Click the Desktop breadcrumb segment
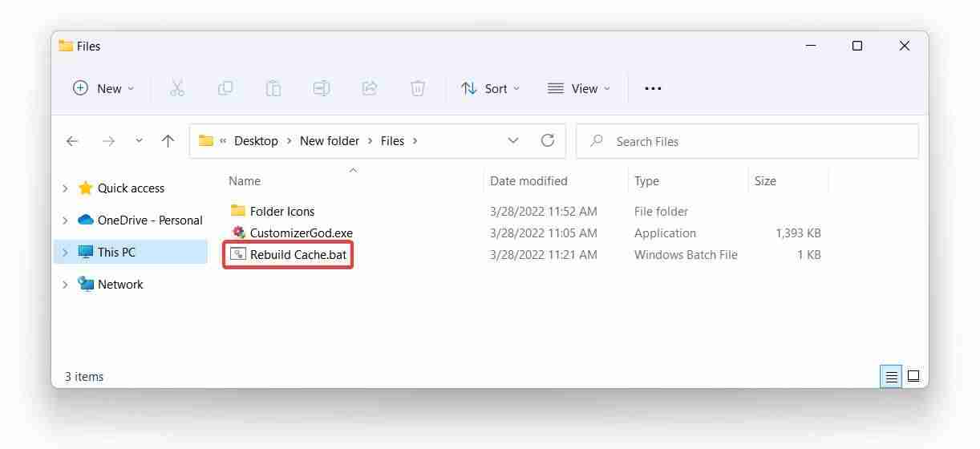The width and height of the screenshot is (980, 449). coord(256,140)
